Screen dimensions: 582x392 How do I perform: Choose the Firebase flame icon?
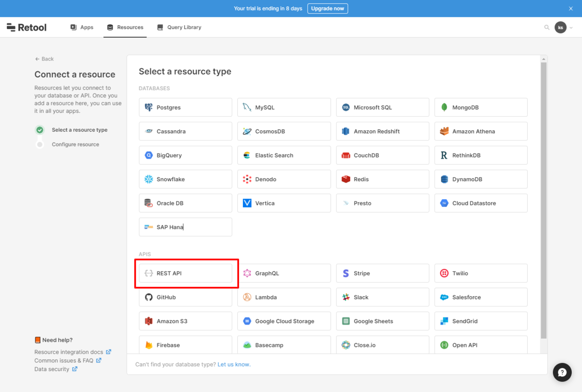pyautogui.click(x=148, y=345)
